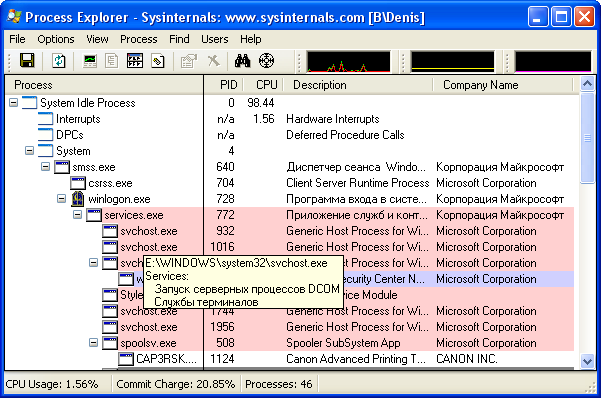601x398 pixels.
Task: Select the Interrupts row
Action: pyautogui.click(x=290, y=119)
